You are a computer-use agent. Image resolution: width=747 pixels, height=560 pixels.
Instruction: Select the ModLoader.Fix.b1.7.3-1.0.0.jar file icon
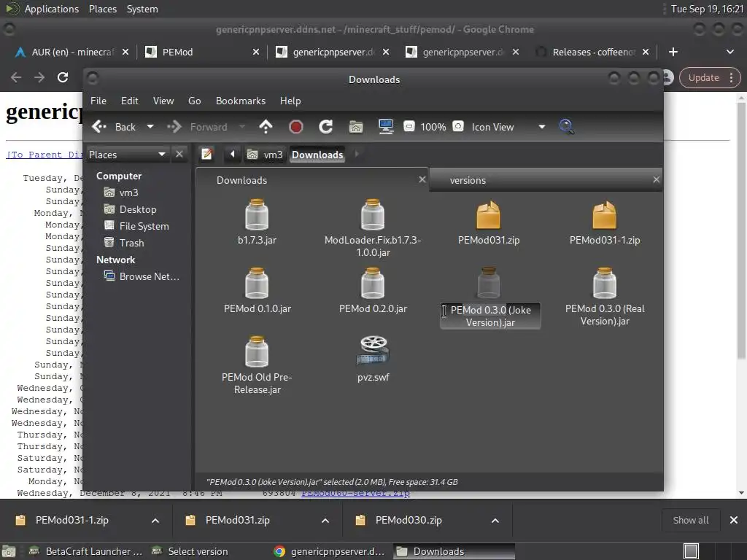(373, 215)
